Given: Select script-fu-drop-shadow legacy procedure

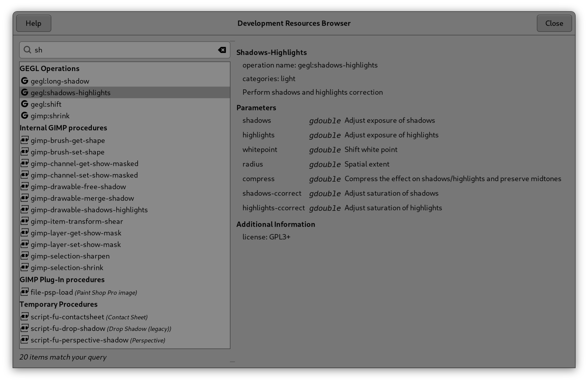Looking at the screenshot, I should coord(125,328).
